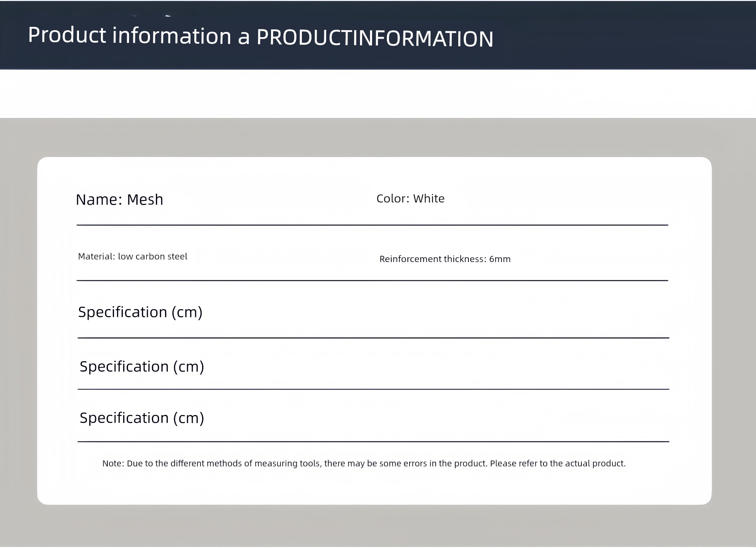
Task: Click the '6mm' thickness value
Action: tap(500, 259)
